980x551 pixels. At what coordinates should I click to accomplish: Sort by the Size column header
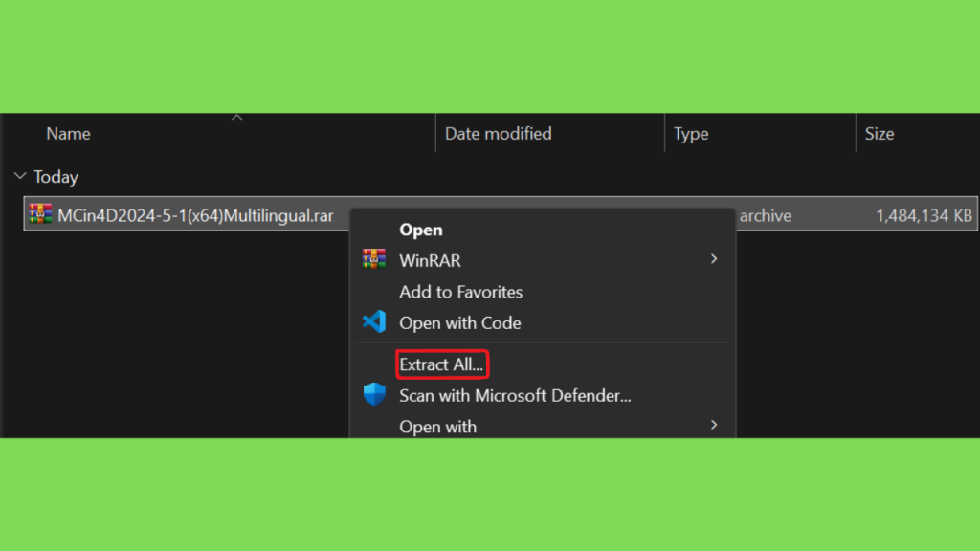coord(879,134)
